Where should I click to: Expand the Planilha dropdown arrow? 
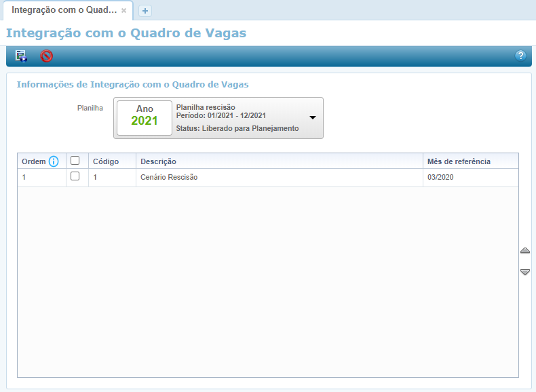(313, 117)
